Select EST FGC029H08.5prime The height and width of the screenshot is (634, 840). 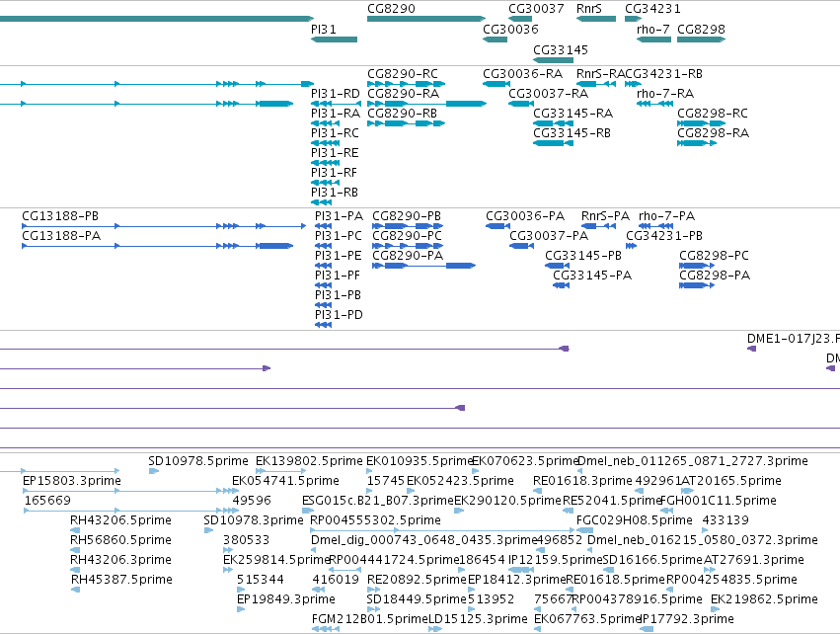click(584, 530)
